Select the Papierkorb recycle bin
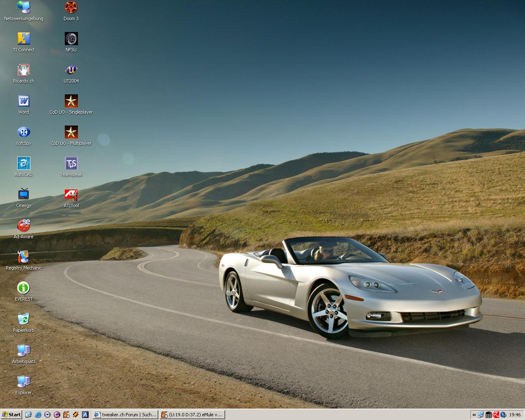Image resolution: width=525 pixels, height=420 pixels. click(x=23, y=320)
